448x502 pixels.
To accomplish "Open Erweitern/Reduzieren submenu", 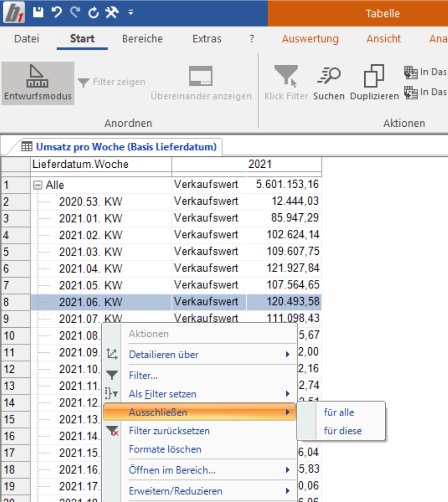I will pyautogui.click(x=199, y=491).
